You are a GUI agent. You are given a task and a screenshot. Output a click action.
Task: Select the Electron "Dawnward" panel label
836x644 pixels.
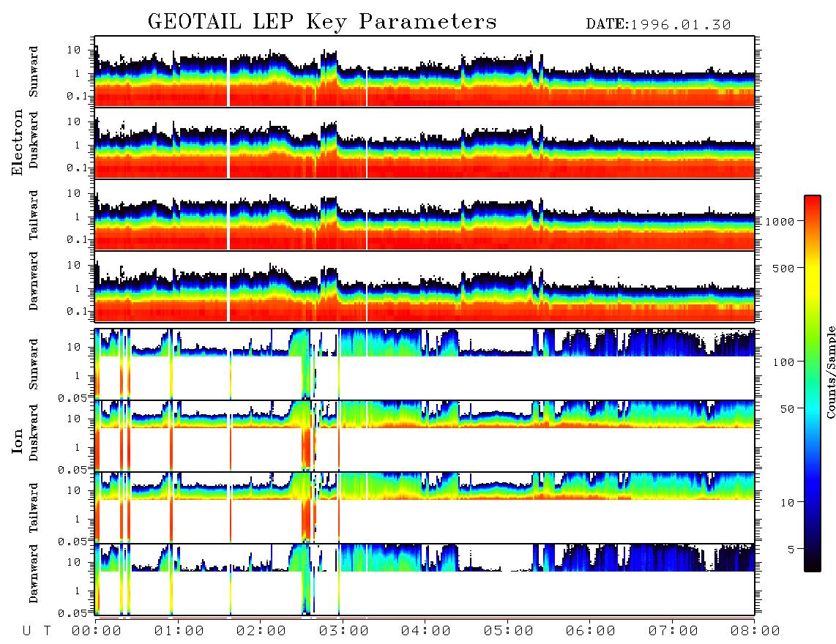pyautogui.click(x=34, y=281)
